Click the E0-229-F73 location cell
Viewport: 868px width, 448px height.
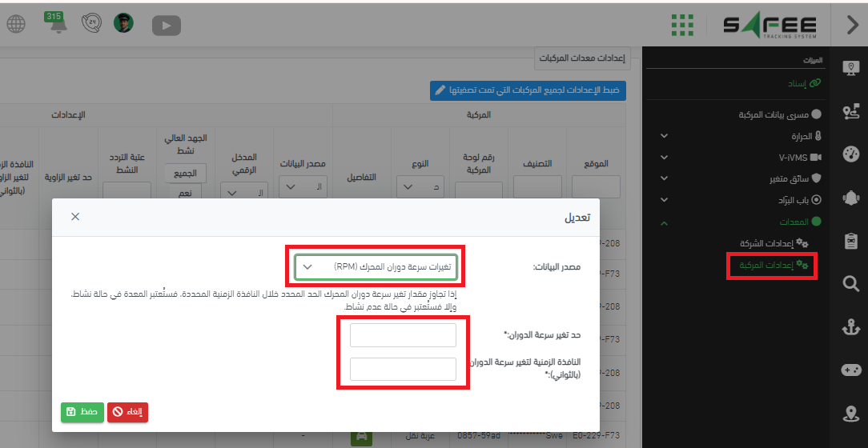597,436
